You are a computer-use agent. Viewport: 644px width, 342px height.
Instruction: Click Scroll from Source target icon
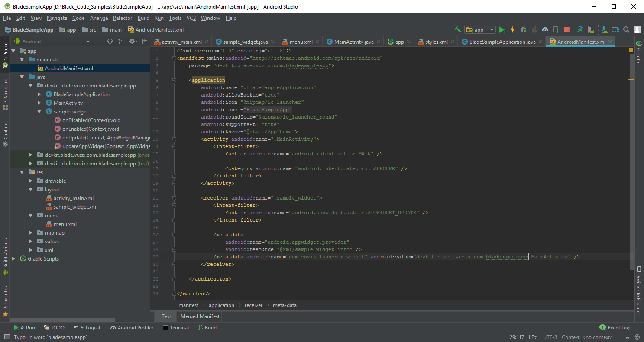[110, 42]
